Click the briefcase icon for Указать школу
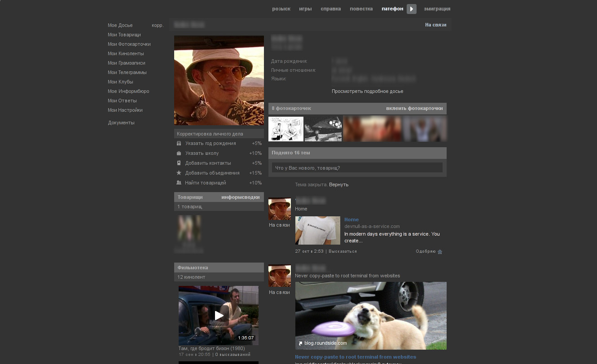597x364 pixels. tap(179, 153)
